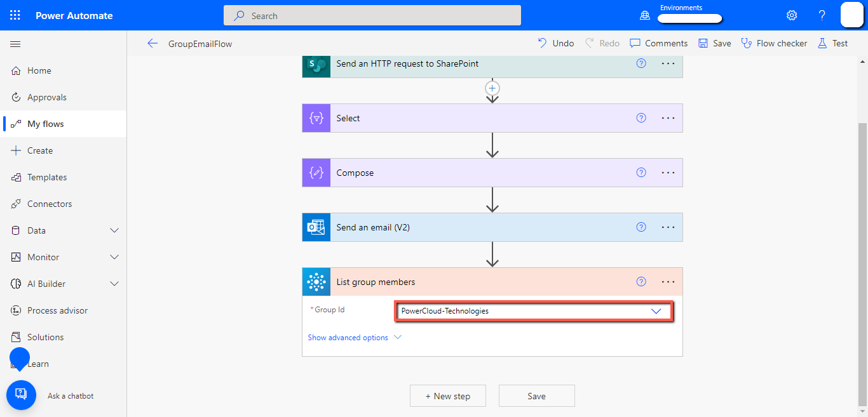
Task: Click the GroupEmailFlow title text
Action: (200, 44)
